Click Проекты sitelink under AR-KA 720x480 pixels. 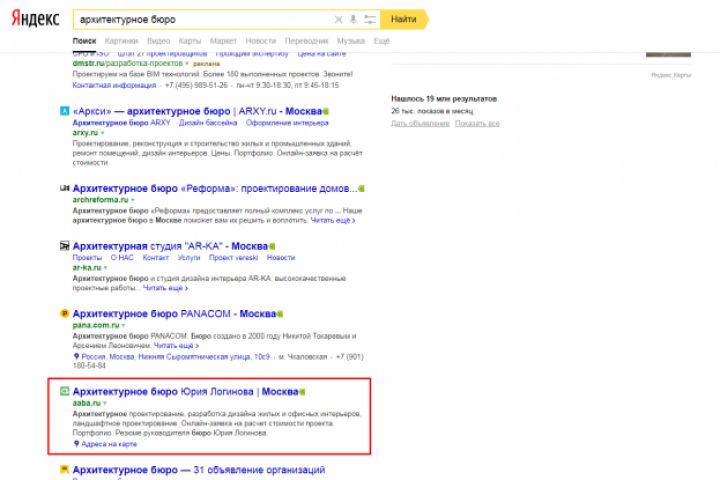[87, 258]
